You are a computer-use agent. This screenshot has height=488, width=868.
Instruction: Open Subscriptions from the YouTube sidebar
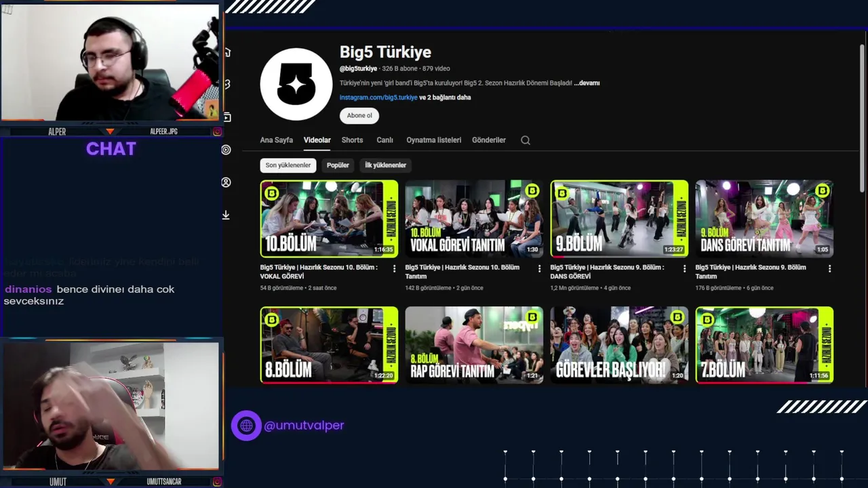tap(226, 117)
